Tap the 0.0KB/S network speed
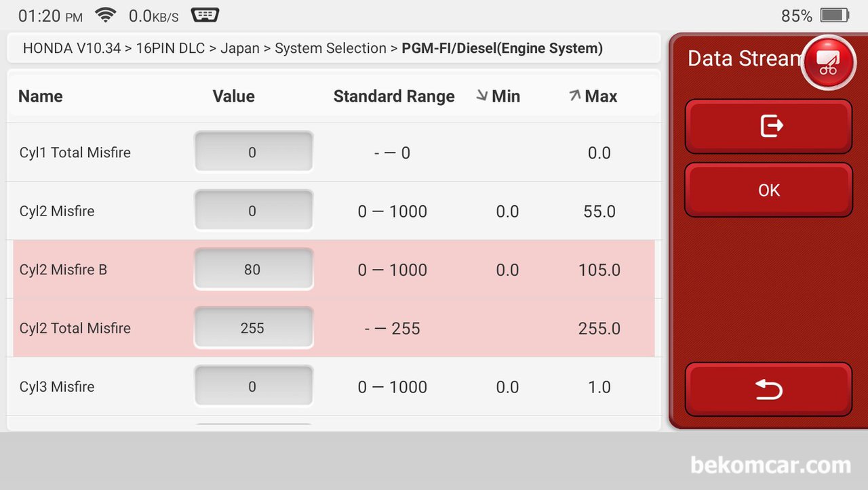 pos(154,16)
